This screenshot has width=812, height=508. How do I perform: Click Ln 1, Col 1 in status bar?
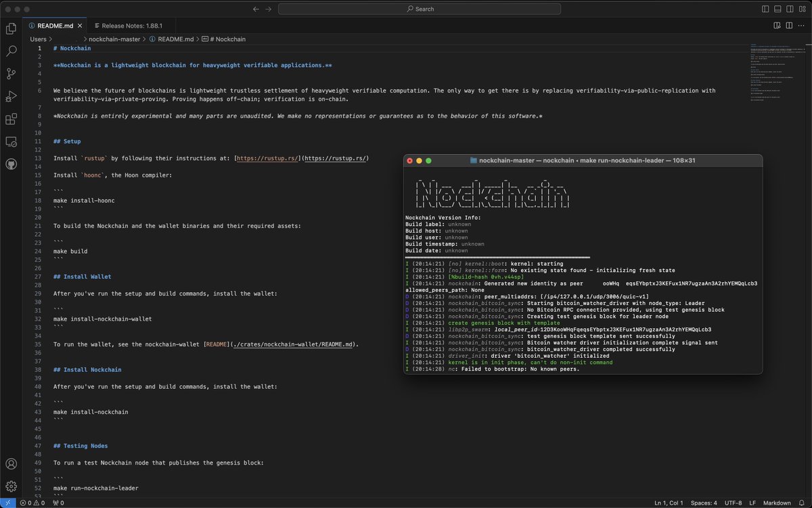click(670, 503)
